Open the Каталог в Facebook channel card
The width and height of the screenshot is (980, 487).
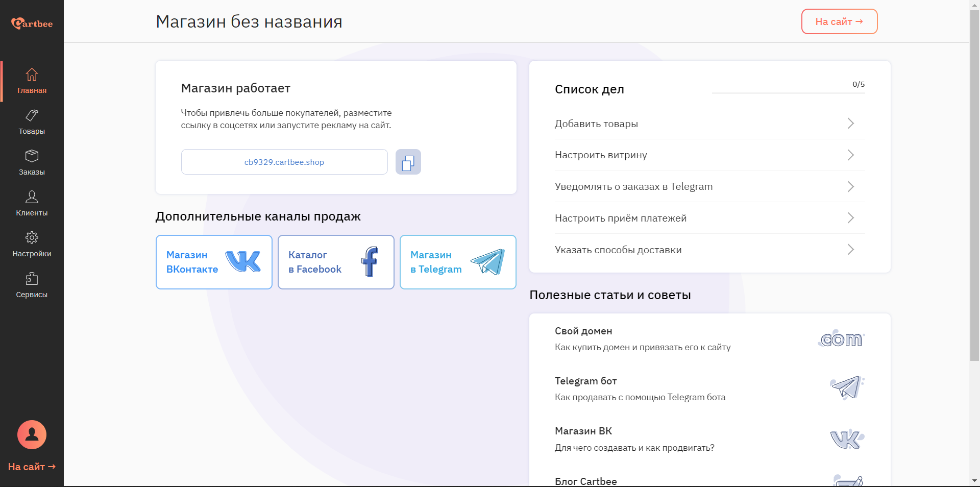(x=336, y=262)
